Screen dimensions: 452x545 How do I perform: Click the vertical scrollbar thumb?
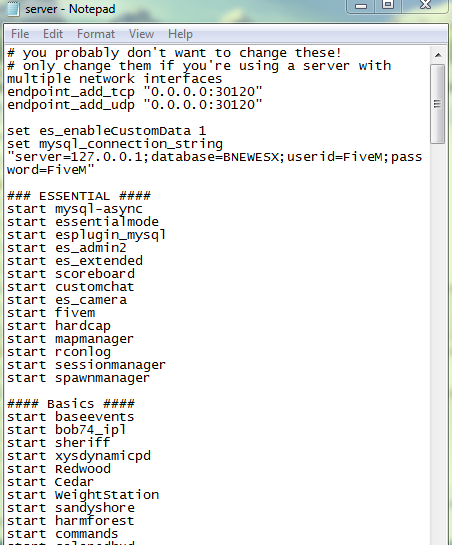[438, 104]
